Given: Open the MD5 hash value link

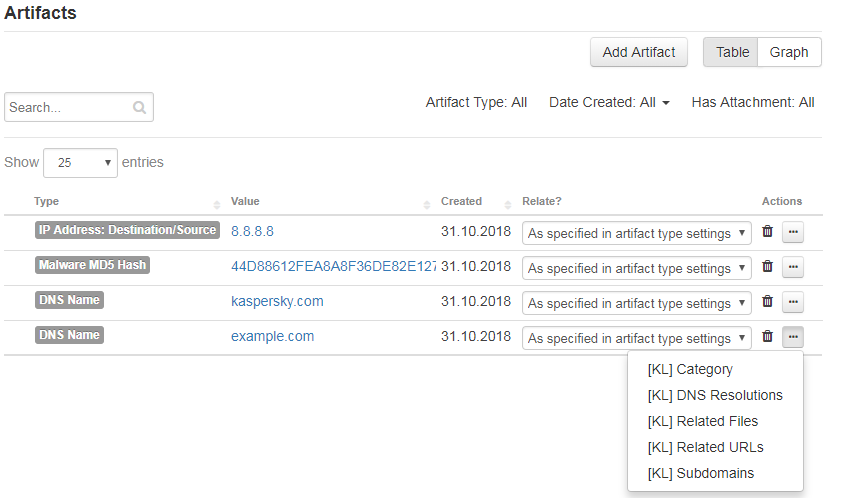Looking at the screenshot, I should tap(333, 266).
